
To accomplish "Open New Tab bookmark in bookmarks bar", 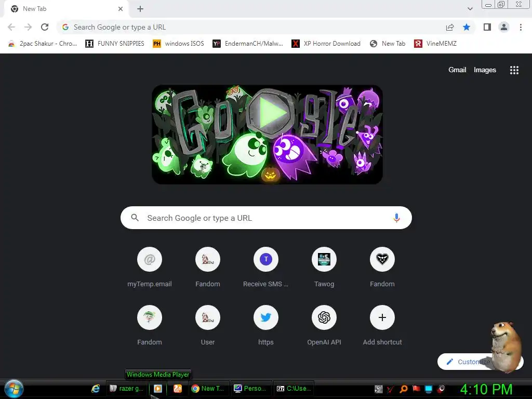I will 388,44.
